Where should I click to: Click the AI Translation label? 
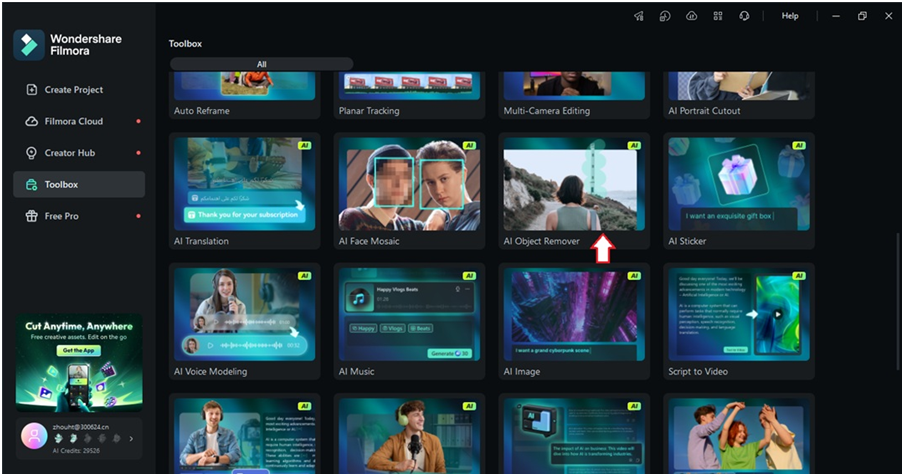201,241
